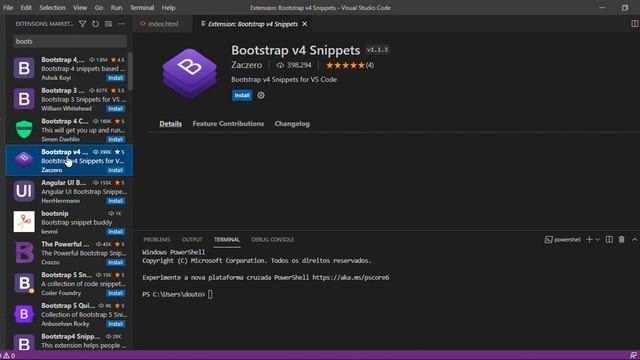Click the large Bootstrap v4 Snippets logo
The image size is (640, 360).
point(189,73)
